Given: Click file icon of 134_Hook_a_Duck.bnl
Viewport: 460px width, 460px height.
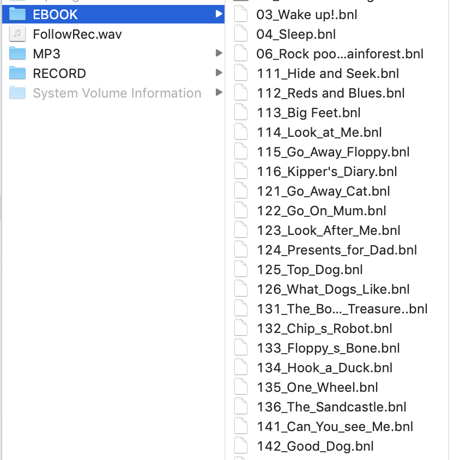Looking at the screenshot, I should (241, 368).
